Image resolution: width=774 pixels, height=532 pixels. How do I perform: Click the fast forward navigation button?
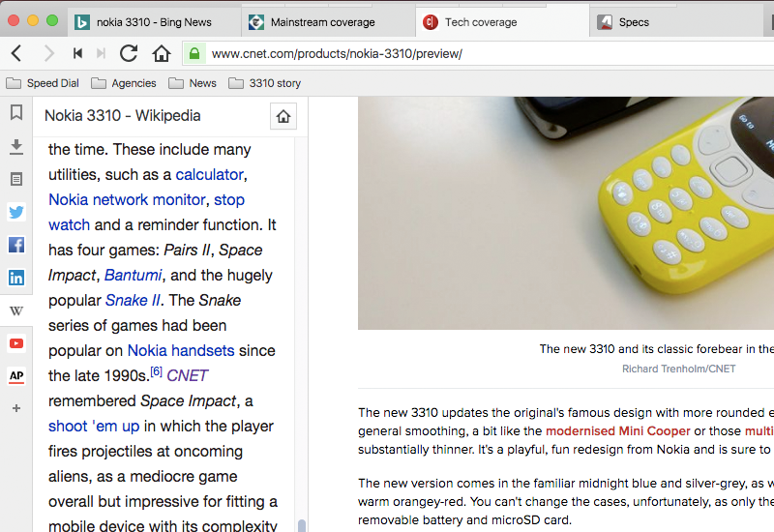point(101,53)
